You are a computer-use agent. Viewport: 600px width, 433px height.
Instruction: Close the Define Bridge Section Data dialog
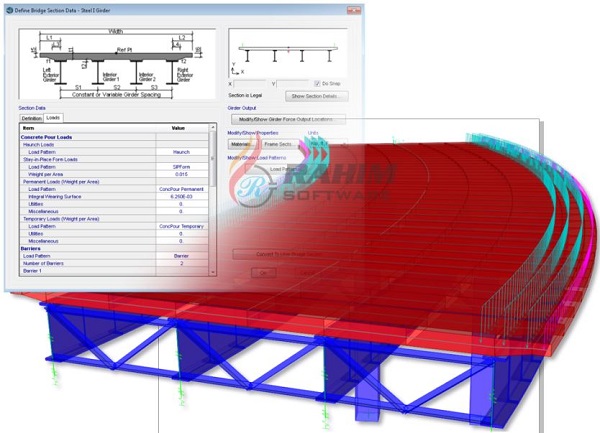pyautogui.click(x=354, y=10)
